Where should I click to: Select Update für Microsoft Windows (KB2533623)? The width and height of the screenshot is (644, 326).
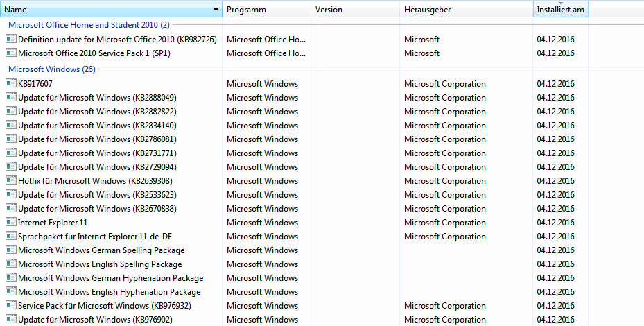click(97, 195)
